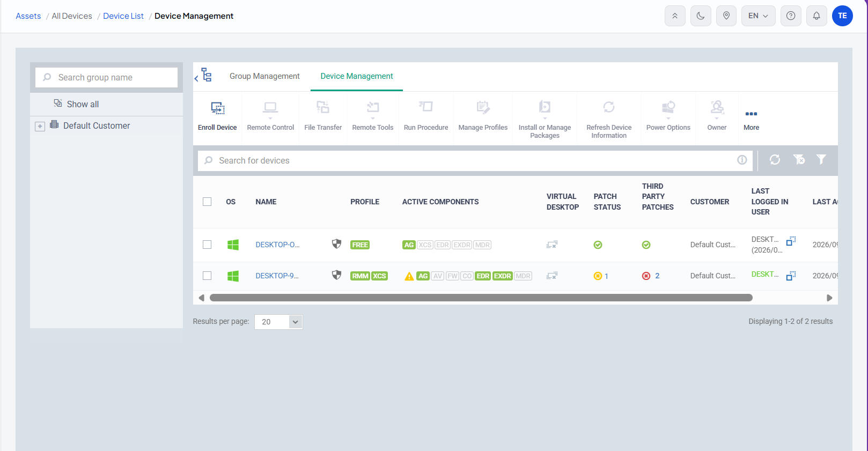Open the DESKTOP-O... device link
The height and width of the screenshot is (451, 868).
[x=277, y=245]
